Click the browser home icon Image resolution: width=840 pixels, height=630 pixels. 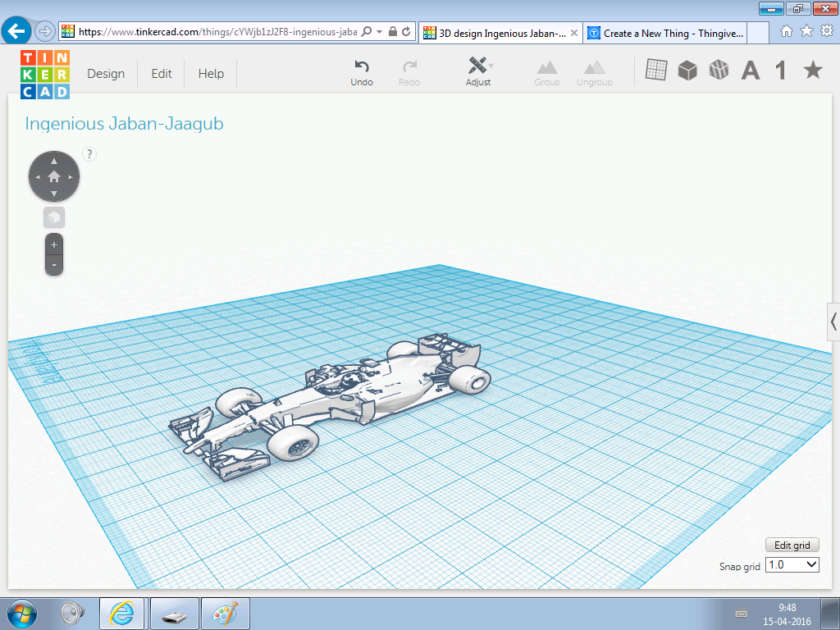click(786, 31)
